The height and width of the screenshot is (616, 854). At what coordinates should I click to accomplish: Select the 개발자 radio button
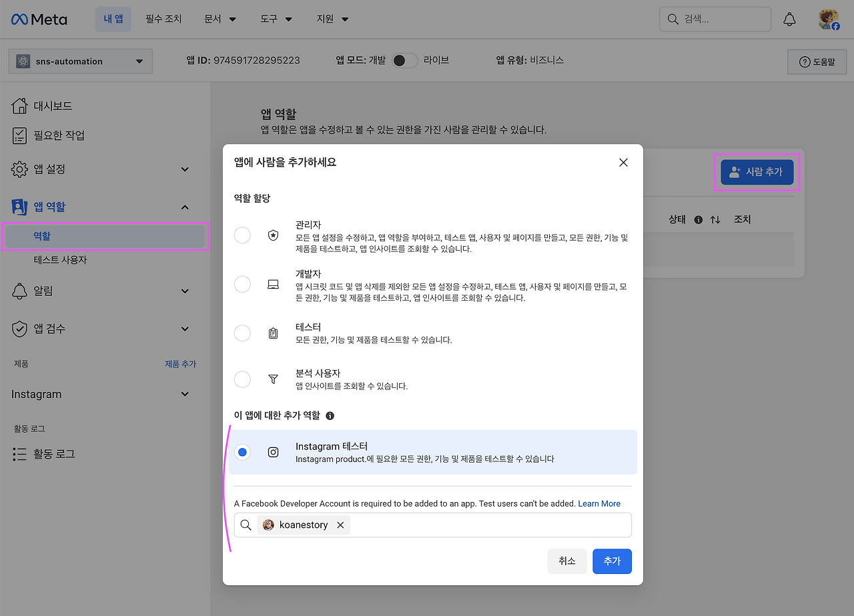(243, 285)
